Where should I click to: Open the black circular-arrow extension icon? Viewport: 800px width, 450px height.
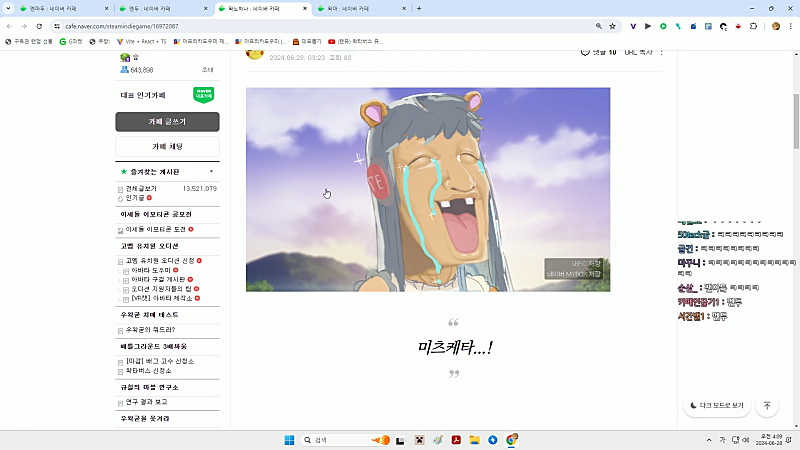click(x=723, y=26)
